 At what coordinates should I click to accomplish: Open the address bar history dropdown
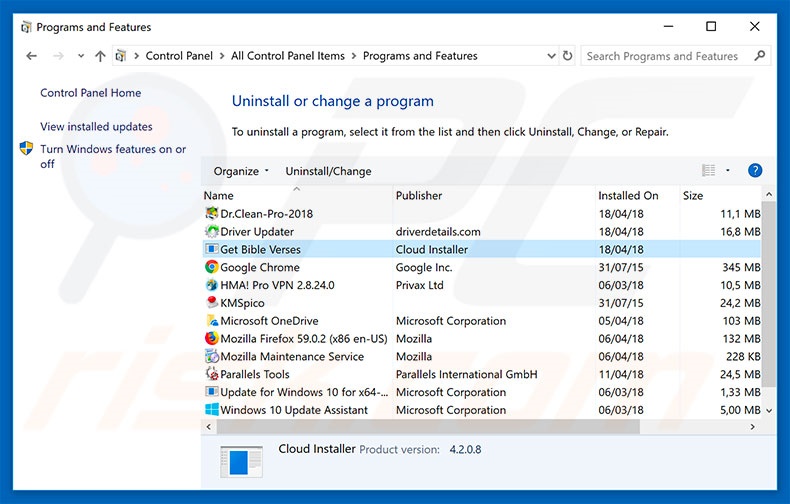[x=551, y=55]
